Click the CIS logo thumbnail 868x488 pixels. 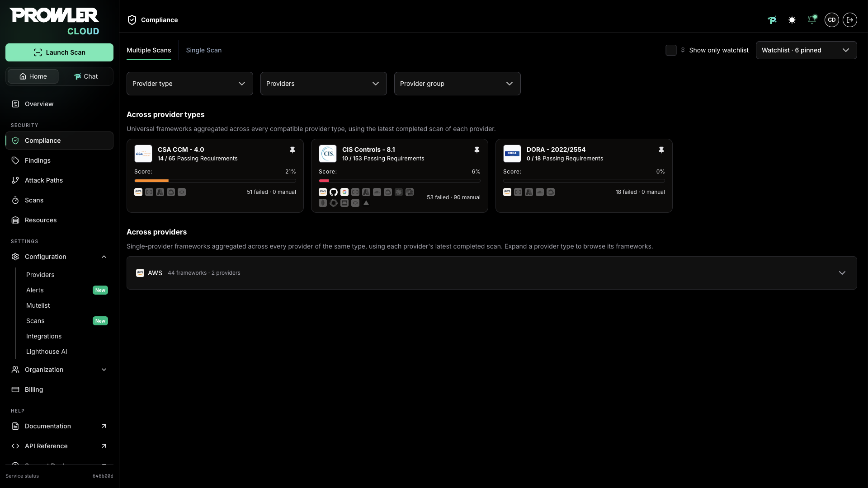[x=328, y=154]
